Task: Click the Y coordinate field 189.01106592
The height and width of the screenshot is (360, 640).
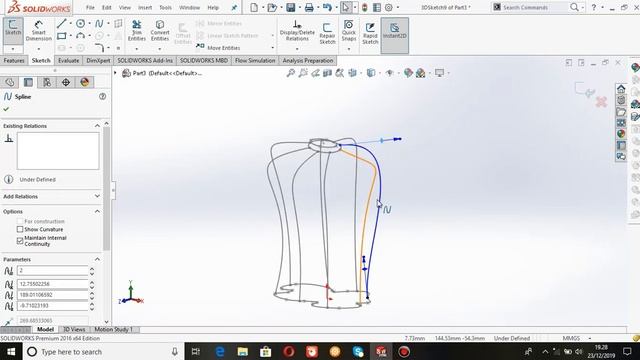Action: tap(52, 295)
